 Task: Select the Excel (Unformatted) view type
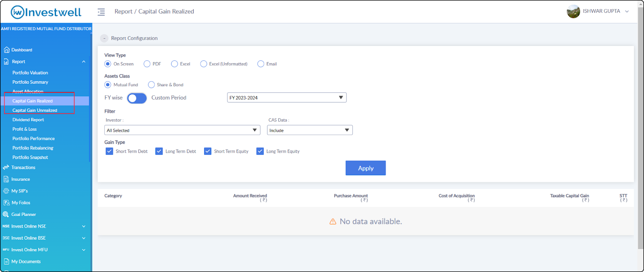pos(204,64)
